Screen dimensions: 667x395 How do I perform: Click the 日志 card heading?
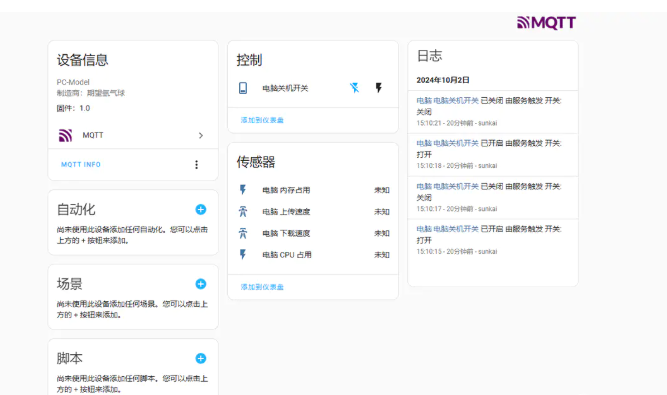429,56
